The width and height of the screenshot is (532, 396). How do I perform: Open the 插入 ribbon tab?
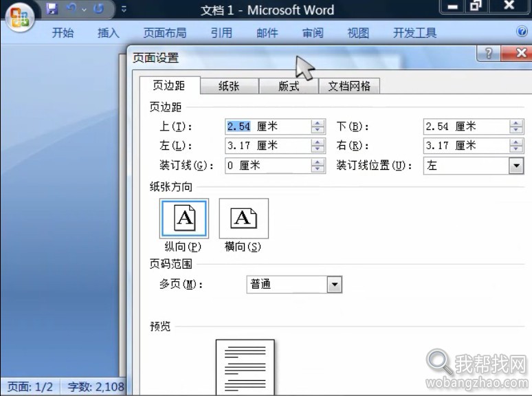[x=109, y=33]
